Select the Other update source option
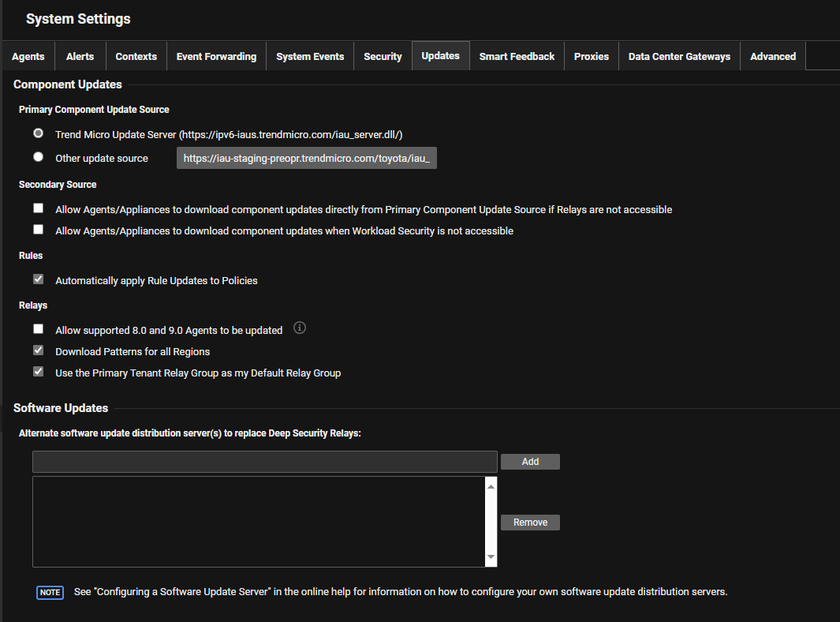This screenshot has height=622, width=840. click(x=38, y=157)
